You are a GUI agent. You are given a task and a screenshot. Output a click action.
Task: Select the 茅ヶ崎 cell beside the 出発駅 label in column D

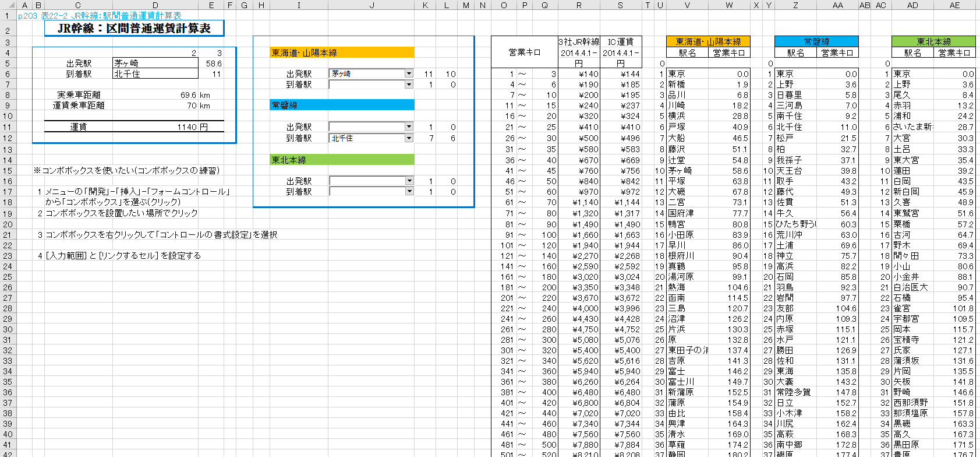(155, 63)
